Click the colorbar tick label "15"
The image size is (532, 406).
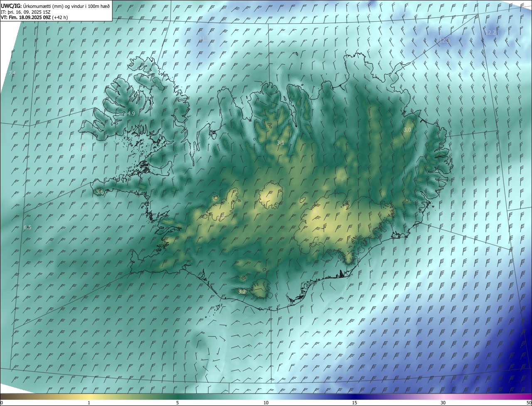[355, 403]
